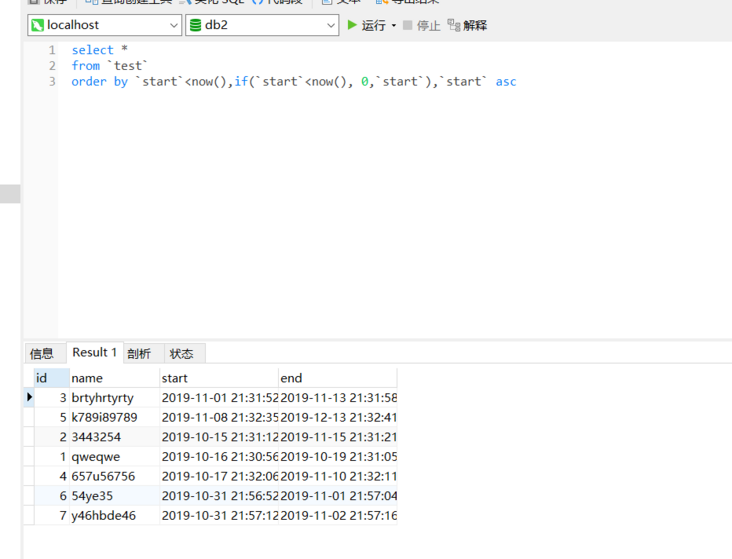
Task: Click line number 2 in the editor gutter
Action: tap(52, 66)
